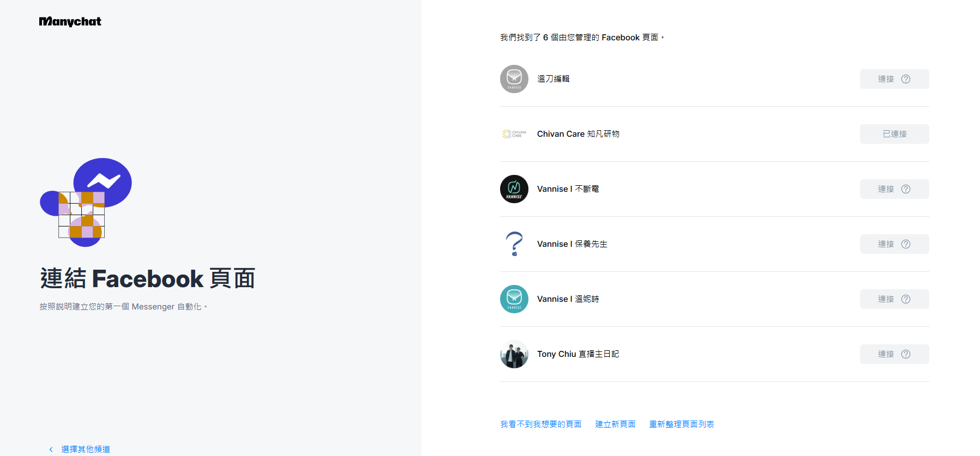Connect the Tony Chiu 直播主日記 page

click(x=894, y=354)
